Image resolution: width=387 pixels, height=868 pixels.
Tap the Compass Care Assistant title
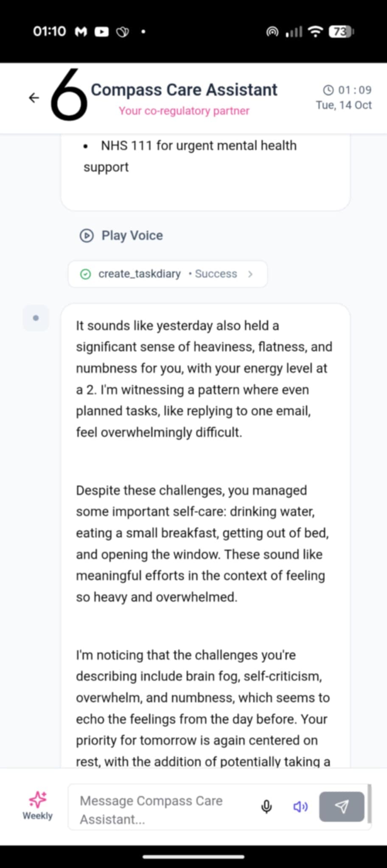[x=184, y=90]
